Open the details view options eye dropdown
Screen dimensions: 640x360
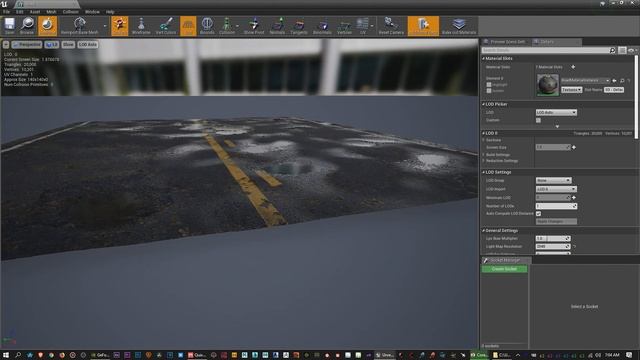(x=632, y=50)
